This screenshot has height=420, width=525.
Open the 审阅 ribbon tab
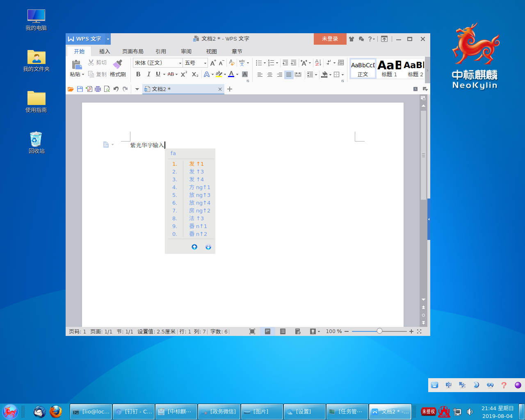(186, 51)
